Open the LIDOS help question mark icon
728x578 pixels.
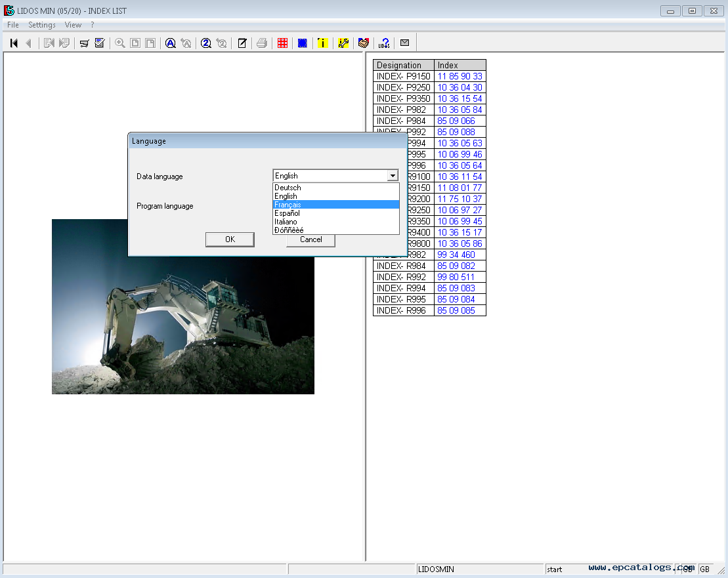[384, 43]
